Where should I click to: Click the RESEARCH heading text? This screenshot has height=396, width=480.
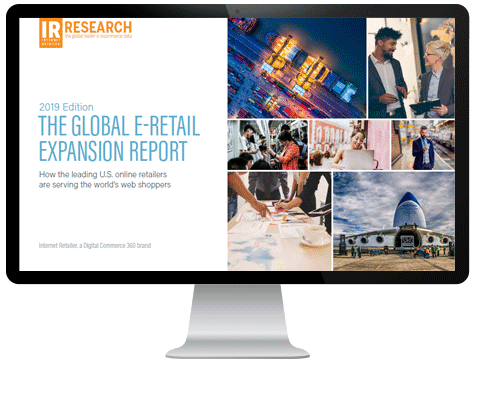point(98,27)
